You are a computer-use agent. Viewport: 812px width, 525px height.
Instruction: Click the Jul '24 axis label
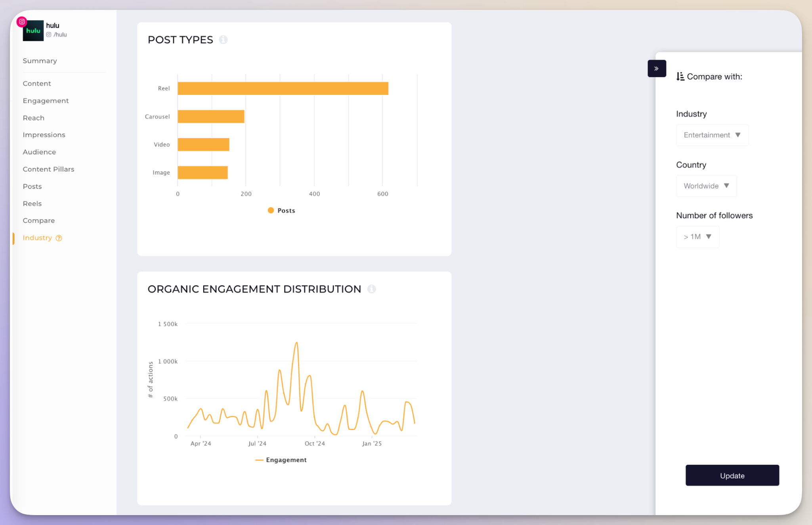(257, 443)
